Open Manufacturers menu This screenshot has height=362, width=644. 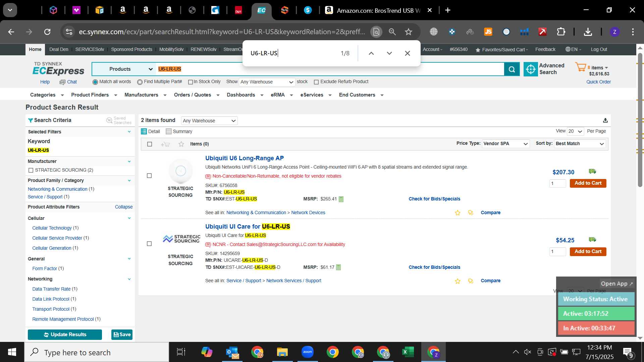click(x=145, y=95)
